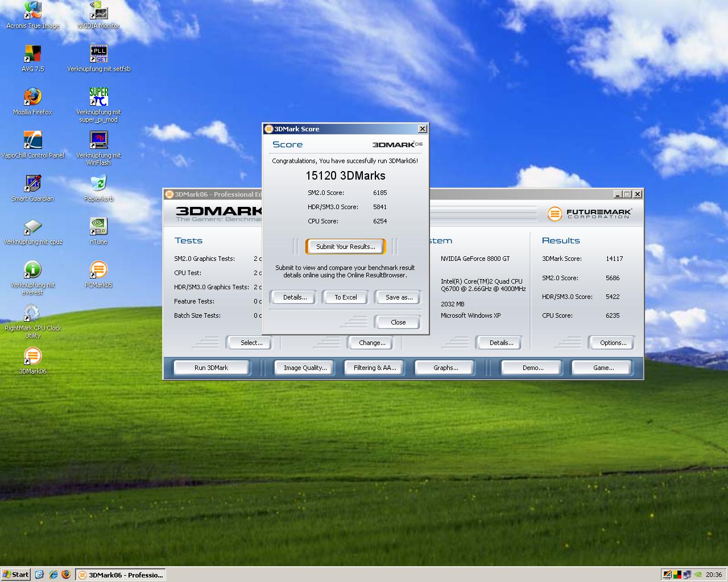Click the NVIDIA GeForce 8800 GT text
This screenshot has width=728, height=582.
click(475, 259)
